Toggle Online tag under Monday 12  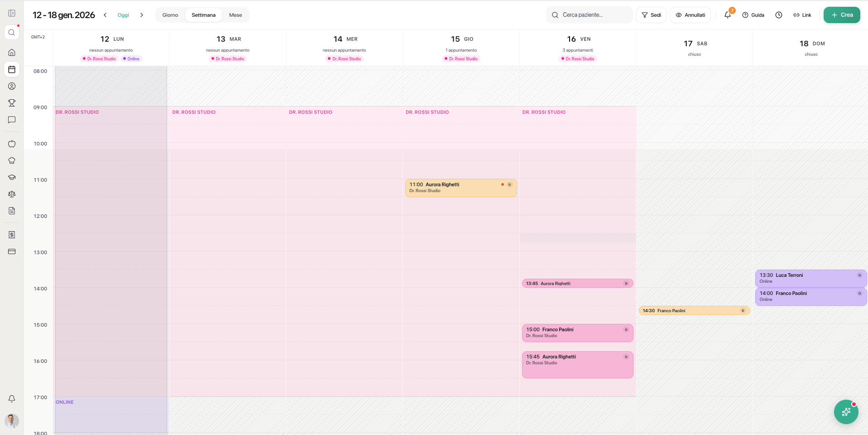click(x=131, y=58)
